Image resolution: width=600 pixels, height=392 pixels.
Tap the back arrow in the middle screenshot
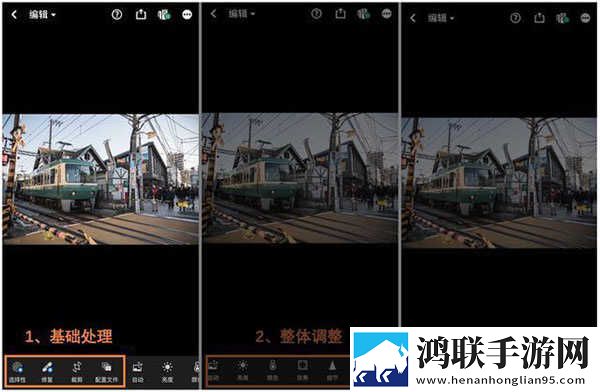click(x=214, y=14)
